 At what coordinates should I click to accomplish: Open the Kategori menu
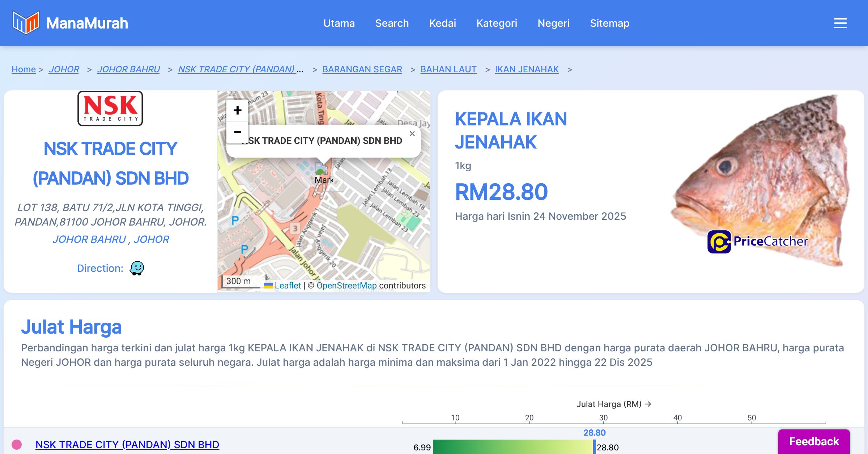(x=497, y=23)
